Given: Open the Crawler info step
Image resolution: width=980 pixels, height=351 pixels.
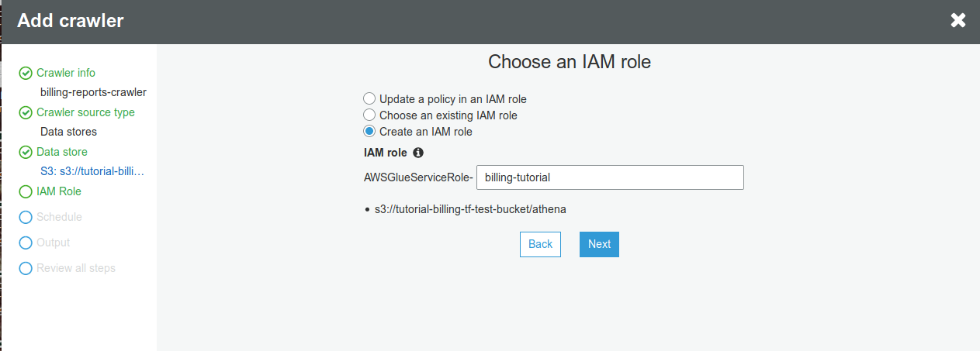Looking at the screenshot, I should (66, 73).
